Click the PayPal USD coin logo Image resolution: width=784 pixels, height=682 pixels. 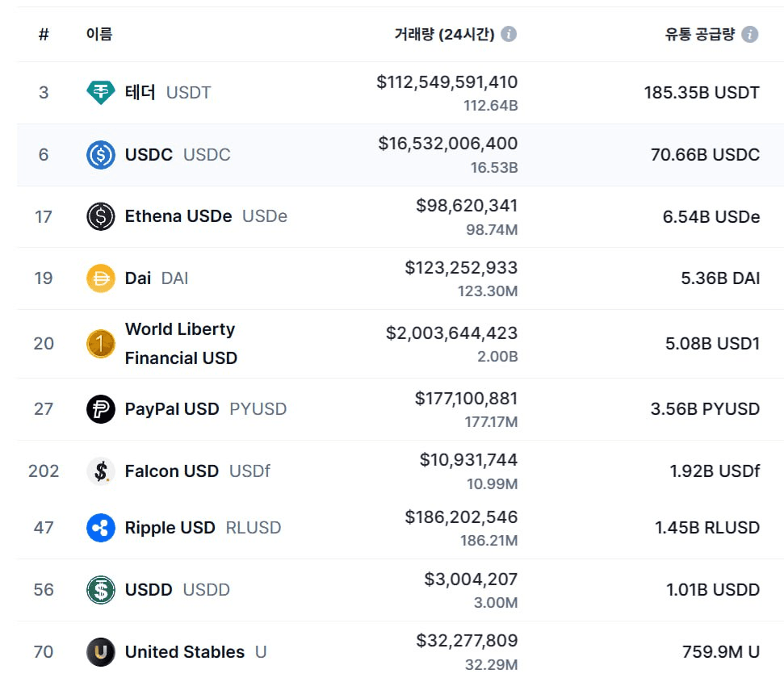101,409
